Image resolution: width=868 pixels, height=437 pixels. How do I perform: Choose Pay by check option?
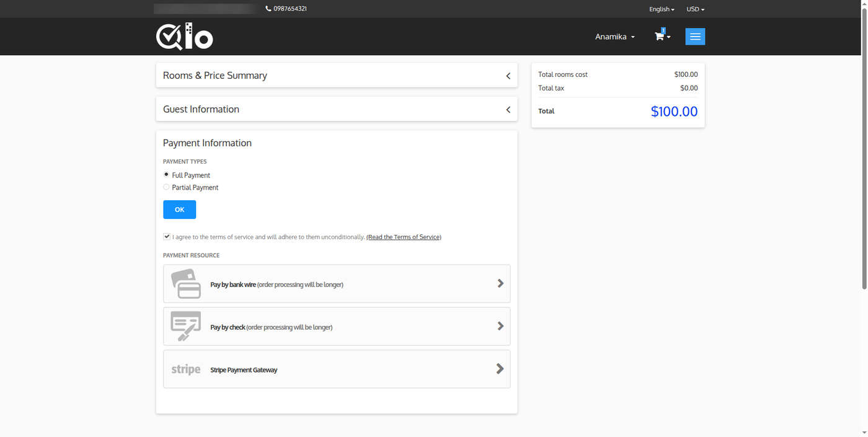click(x=337, y=326)
